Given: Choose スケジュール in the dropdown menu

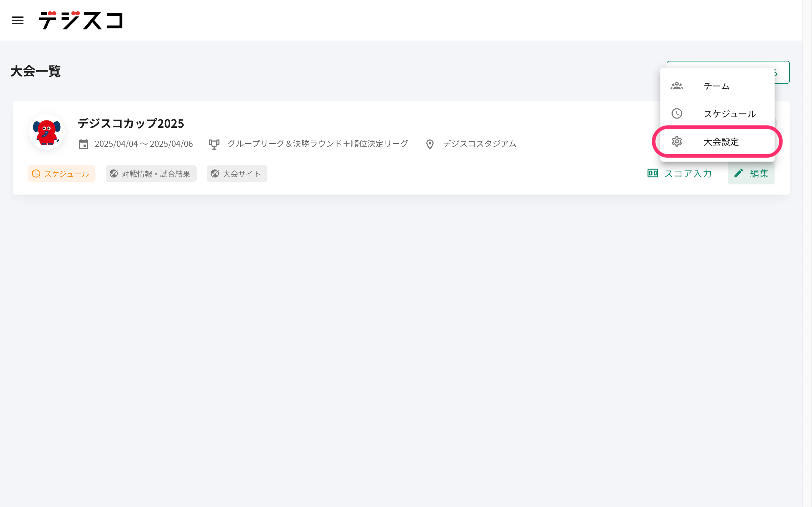Looking at the screenshot, I should coord(730,114).
